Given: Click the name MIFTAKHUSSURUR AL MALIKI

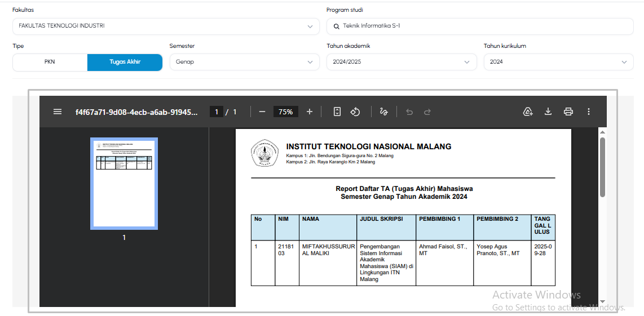Looking at the screenshot, I should pyautogui.click(x=329, y=250).
